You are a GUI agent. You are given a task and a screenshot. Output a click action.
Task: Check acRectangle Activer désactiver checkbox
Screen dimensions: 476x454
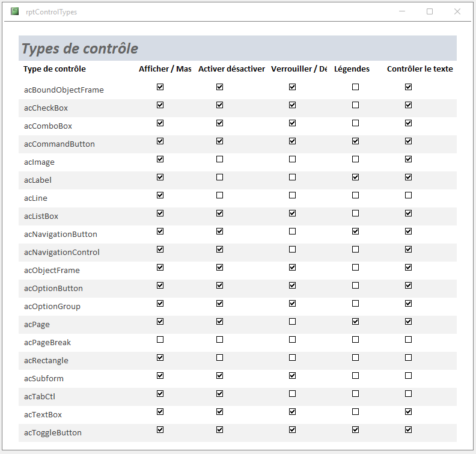[x=220, y=357]
